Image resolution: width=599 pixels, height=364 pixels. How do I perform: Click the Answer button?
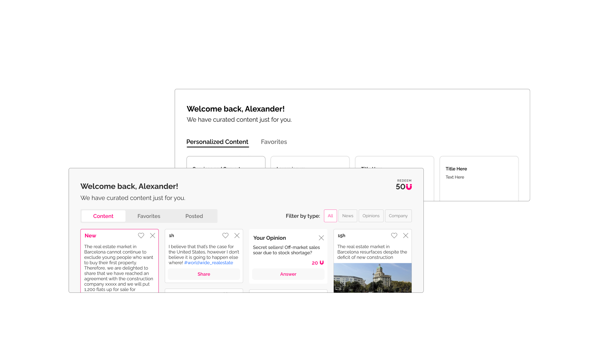coord(288,274)
